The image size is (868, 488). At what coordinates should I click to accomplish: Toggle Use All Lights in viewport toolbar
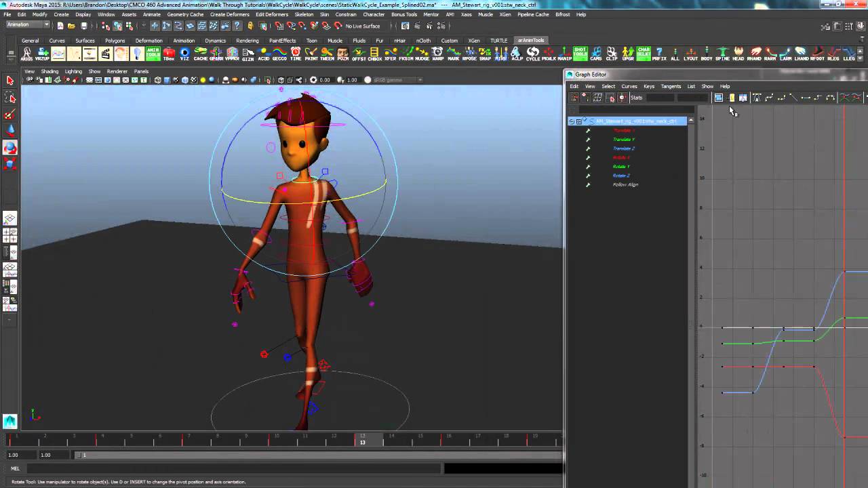point(203,80)
